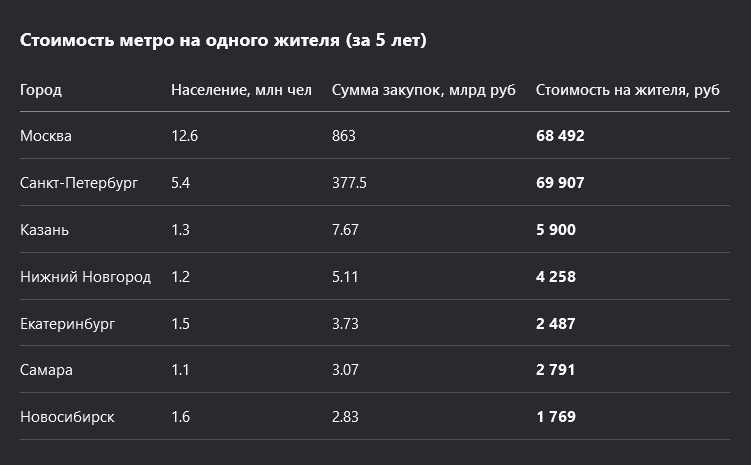Screen dimensions: 751x465
Task: Click the purchase sum 377.5
Action: [349, 183]
